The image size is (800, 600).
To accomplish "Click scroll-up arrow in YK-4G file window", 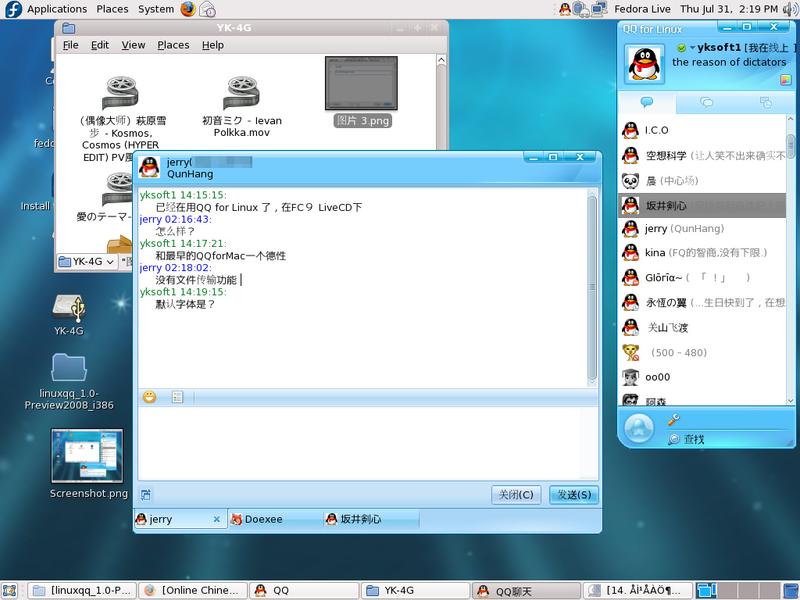I will (x=441, y=60).
